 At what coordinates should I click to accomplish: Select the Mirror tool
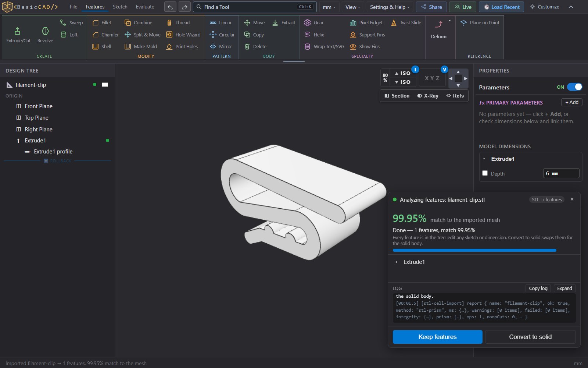coord(221,46)
